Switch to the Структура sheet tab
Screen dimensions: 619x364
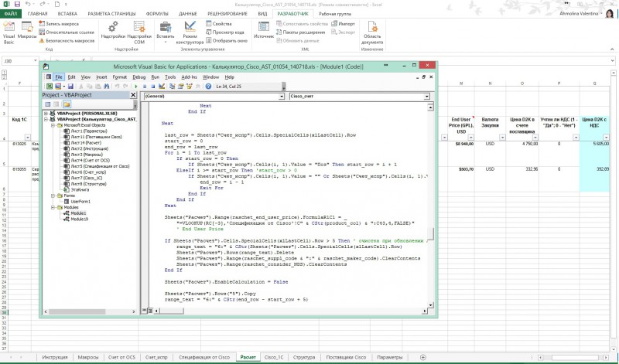304,358
